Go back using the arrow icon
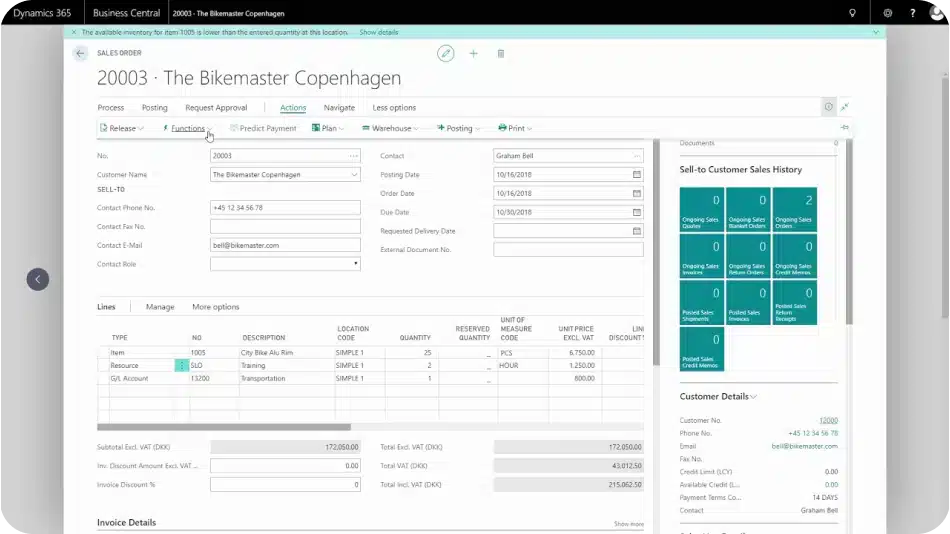 coord(80,53)
